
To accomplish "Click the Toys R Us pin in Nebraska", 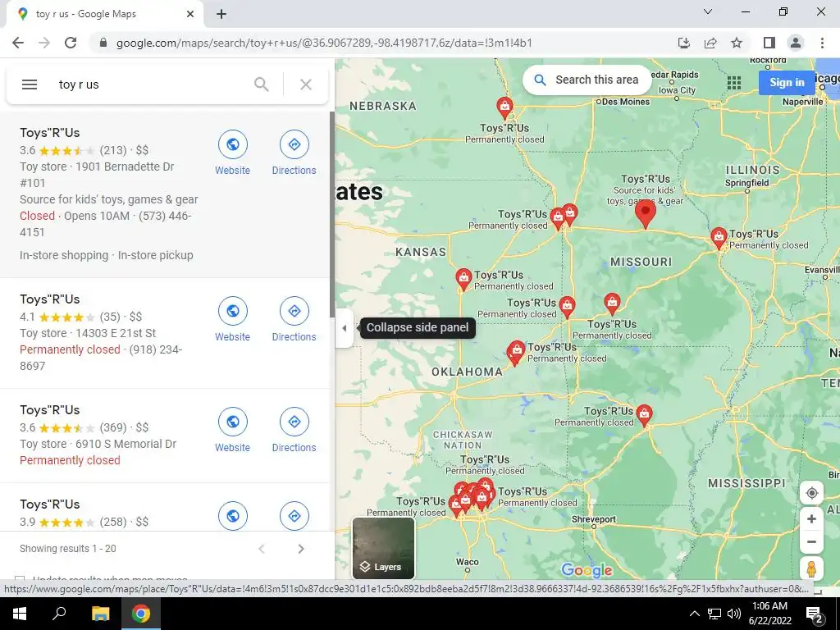I will (504, 107).
